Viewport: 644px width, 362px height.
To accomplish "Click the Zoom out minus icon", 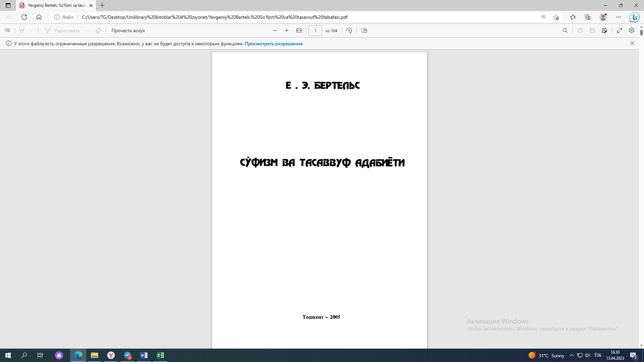I will coord(275,31).
